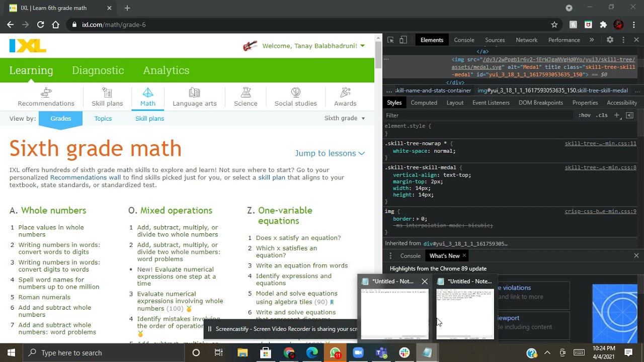Click the new style rule plus icon
The image size is (644, 362).
point(617,115)
